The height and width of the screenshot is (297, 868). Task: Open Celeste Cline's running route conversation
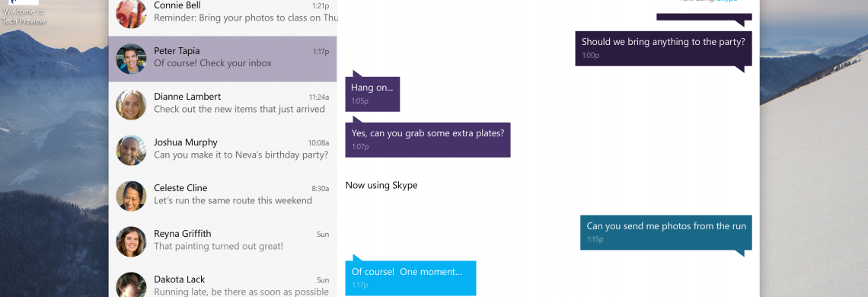tap(222, 196)
